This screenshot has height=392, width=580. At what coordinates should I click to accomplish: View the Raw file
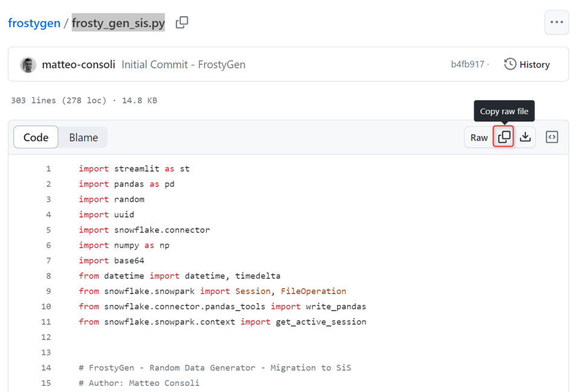click(x=478, y=137)
